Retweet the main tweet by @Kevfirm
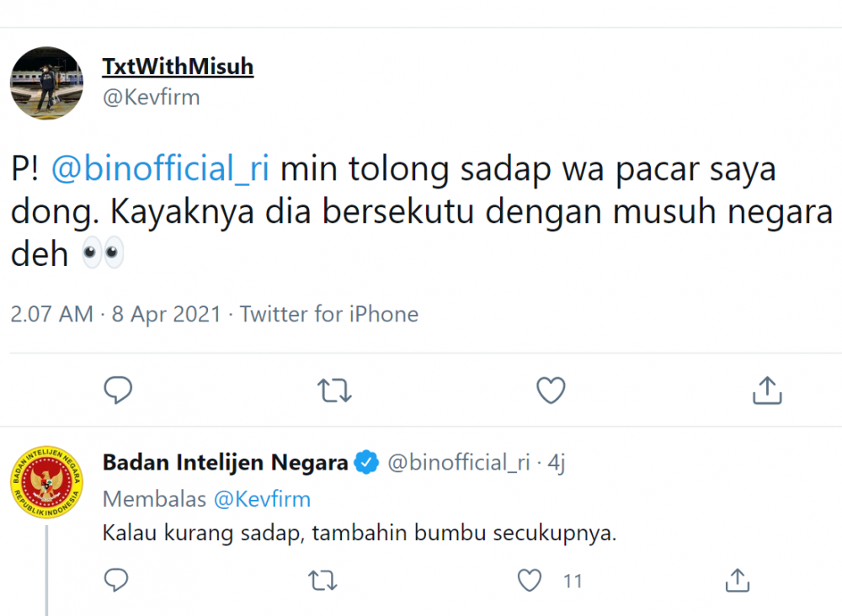842x616 pixels. pos(334,390)
